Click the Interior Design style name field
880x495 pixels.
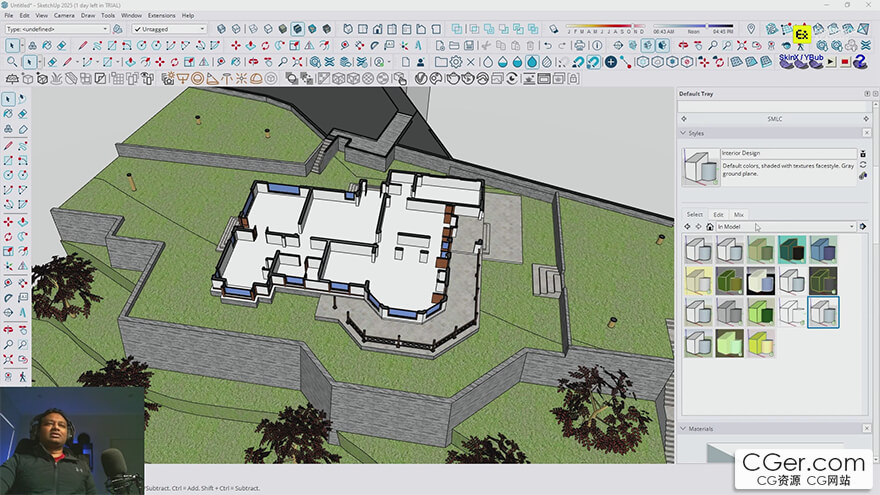point(788,153)
